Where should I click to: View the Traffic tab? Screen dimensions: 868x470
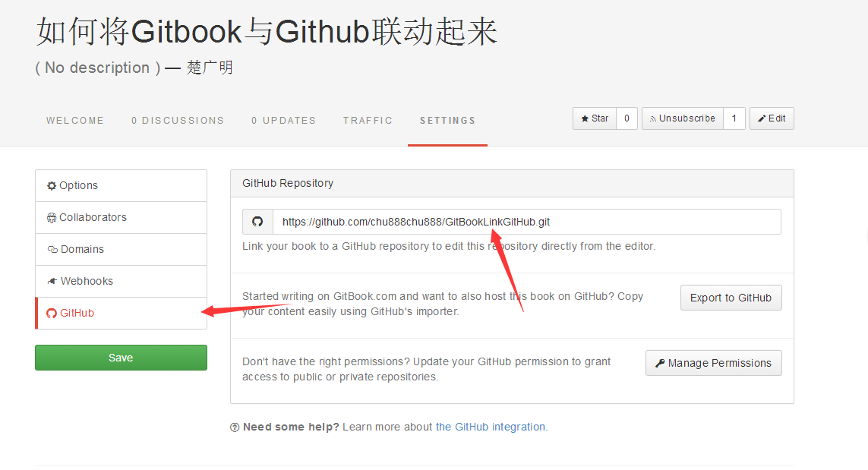click(368, 120)
